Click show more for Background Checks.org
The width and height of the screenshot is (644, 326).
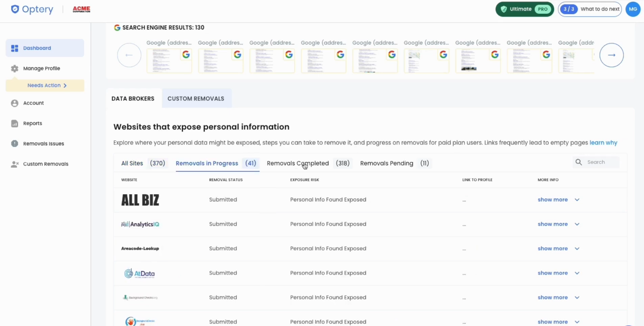tap(553, 297)
